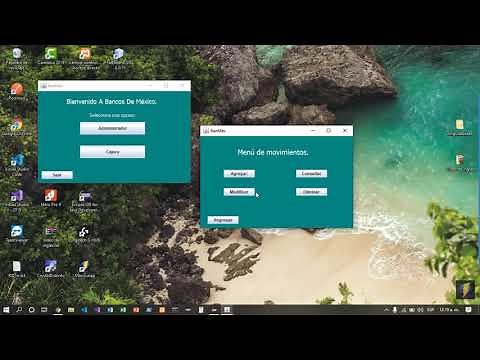This screenshot has width=480, height=360.
Task: Open Word from the taskbar
Action: pyautogui.click(x=110, y=310)
